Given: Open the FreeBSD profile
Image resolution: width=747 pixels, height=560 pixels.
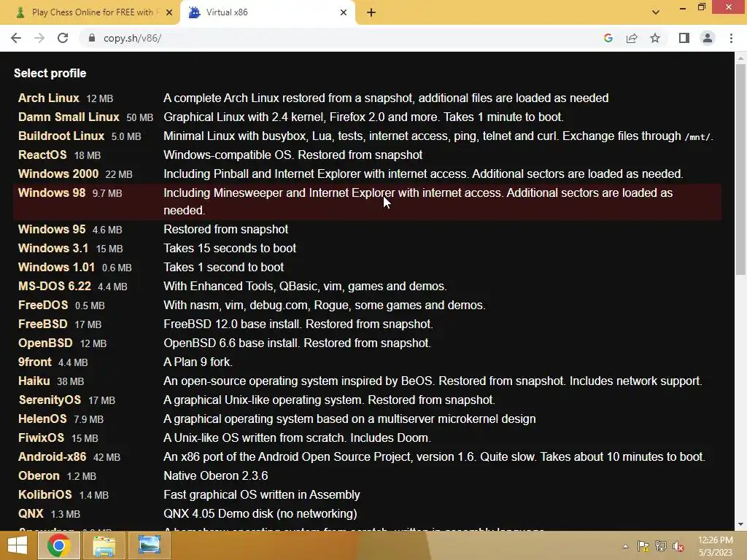Looking at the screenshot, I should (x=43, y=324).
